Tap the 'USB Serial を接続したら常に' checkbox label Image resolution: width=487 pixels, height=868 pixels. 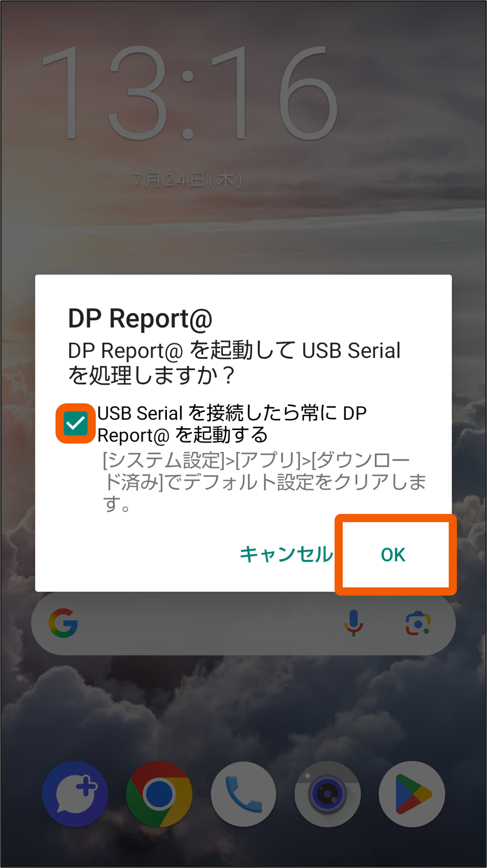pyautogui.click(x=232, y=424)
